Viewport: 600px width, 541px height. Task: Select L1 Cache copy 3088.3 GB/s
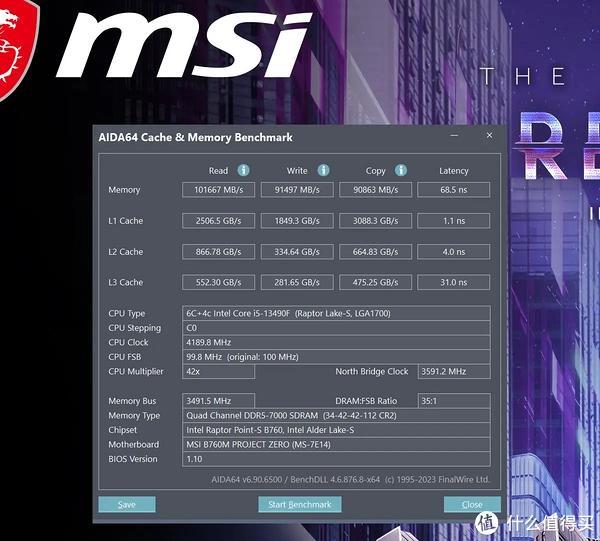(x=375, y=221)
